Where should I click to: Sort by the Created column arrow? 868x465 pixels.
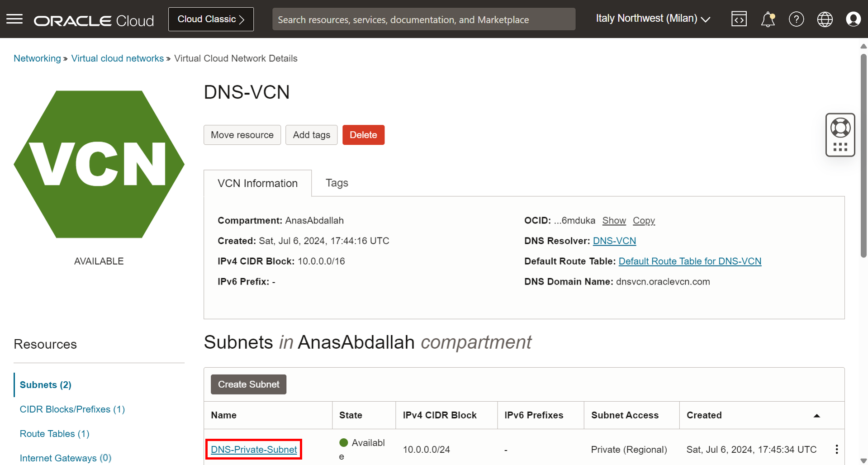(x=816, y=416)
